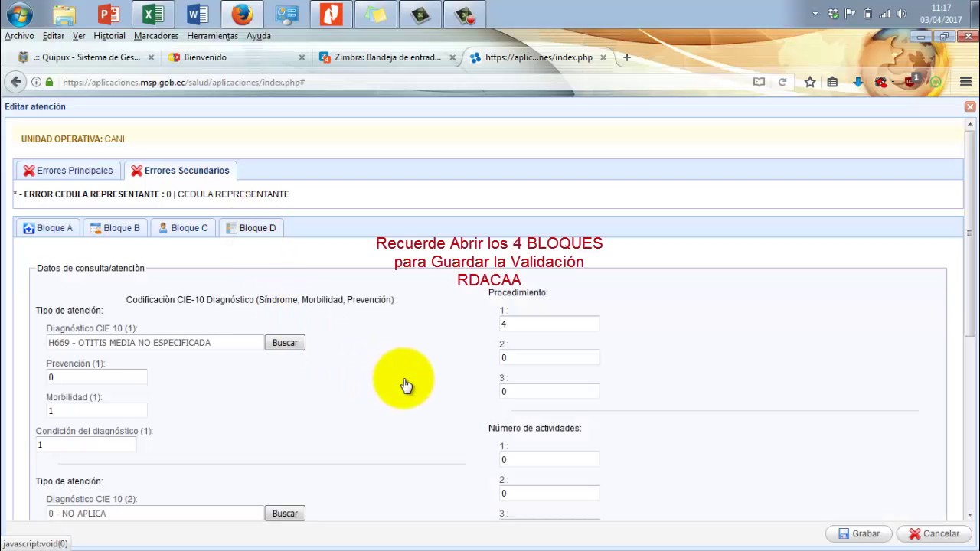Show bookmarks list icon
Viewport: 980px width, 551px height.
pyautogui.click(x=832, y=82)
